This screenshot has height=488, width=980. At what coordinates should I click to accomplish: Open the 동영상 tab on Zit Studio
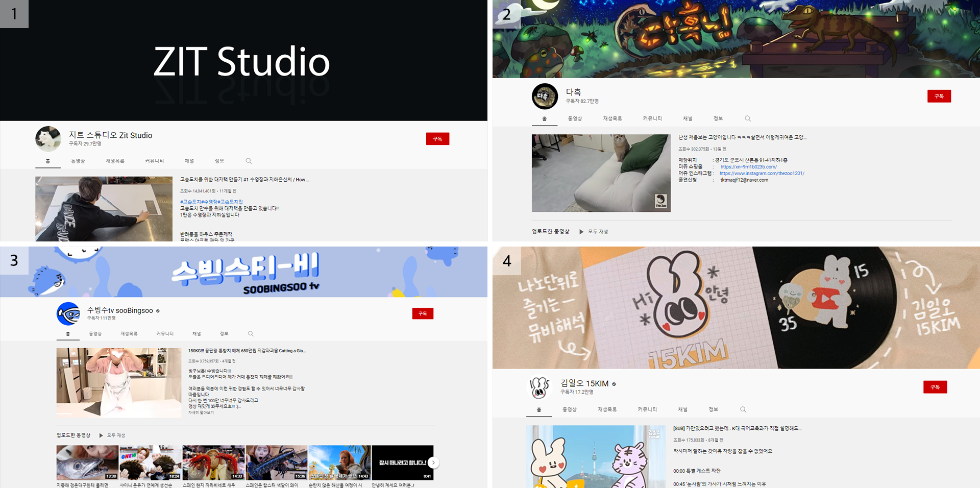(78, 161)
